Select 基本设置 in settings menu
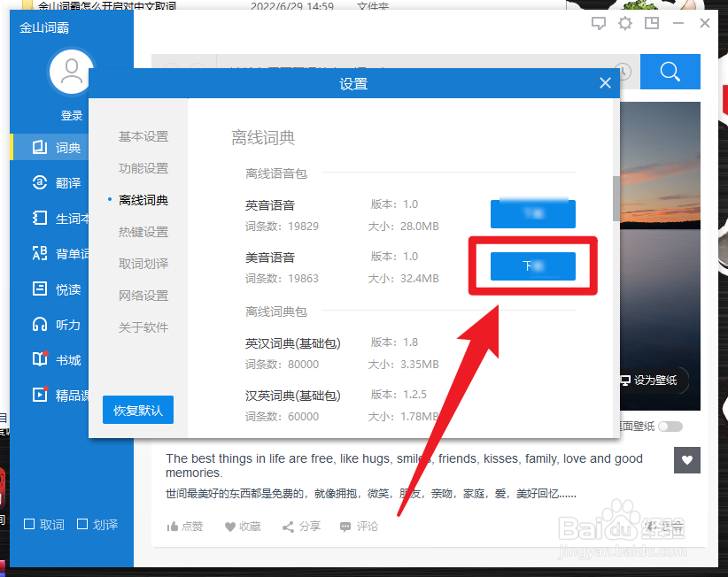 pyautogui.click(x=143, y=136)
